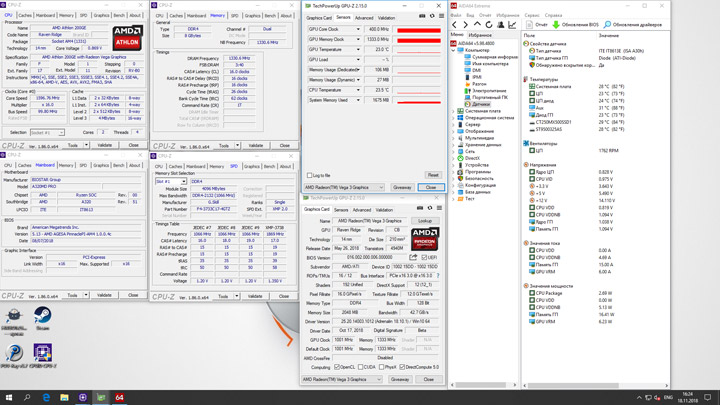The width and height of the screenshot is (720, 405).
Task: Click Lookup button in GPU-Z Graphics Card
Action: click(425, 221)
